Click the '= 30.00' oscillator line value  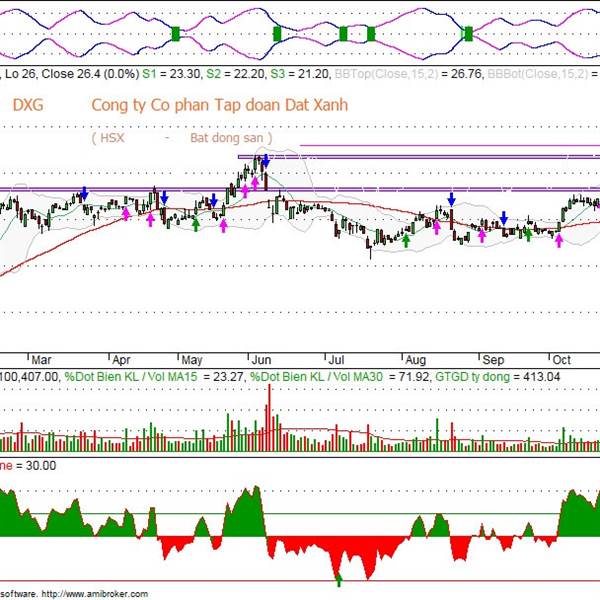point(36,466)
